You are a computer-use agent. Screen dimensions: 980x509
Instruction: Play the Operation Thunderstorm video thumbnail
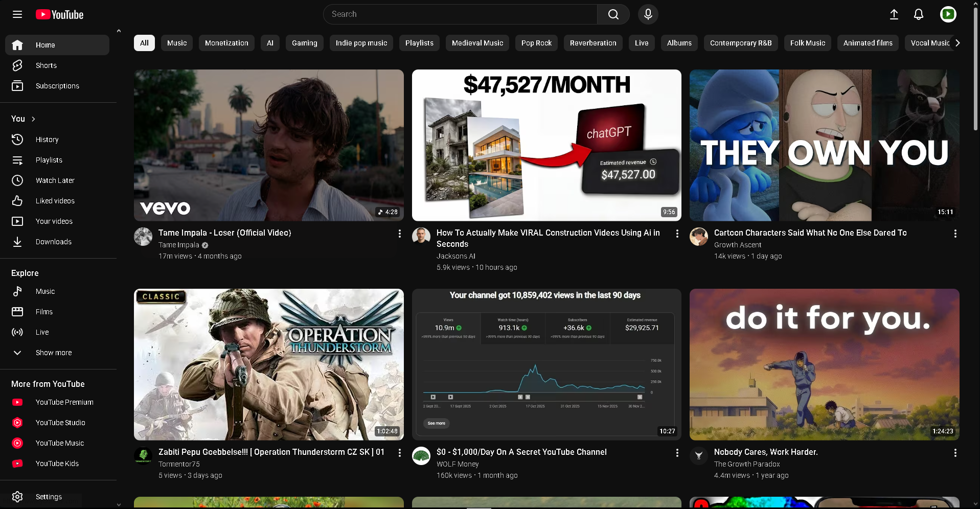point(268,364)
